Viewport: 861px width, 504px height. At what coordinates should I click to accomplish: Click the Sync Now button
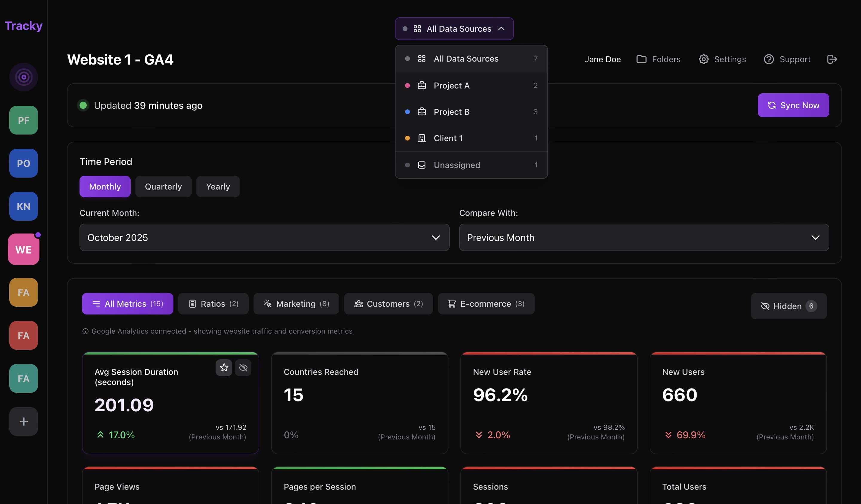coord(793,105)
